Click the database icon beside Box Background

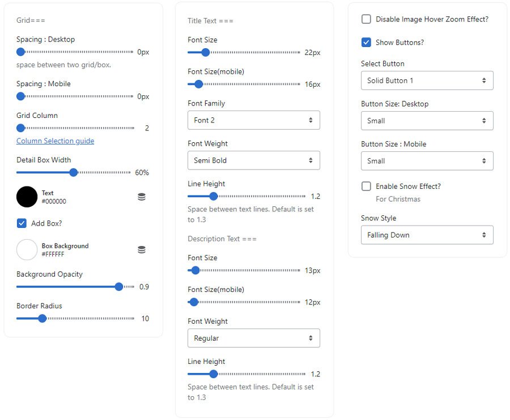point(142,250)
